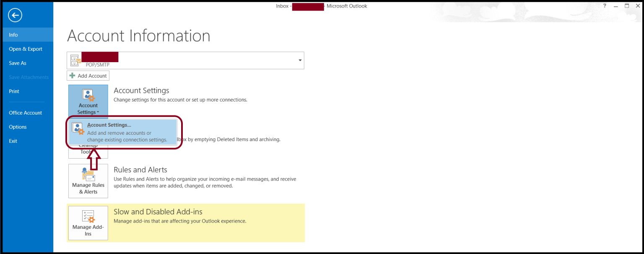Open Manage Rules & Alerts
The image size is (644, 254).
88,181
